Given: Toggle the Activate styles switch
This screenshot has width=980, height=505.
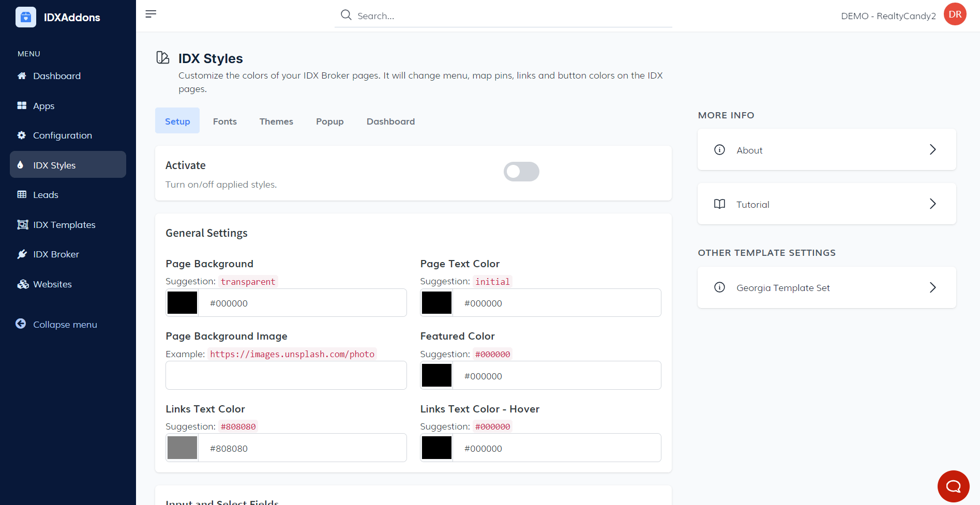Looking at the screenshot, I should tap(521, 172).
